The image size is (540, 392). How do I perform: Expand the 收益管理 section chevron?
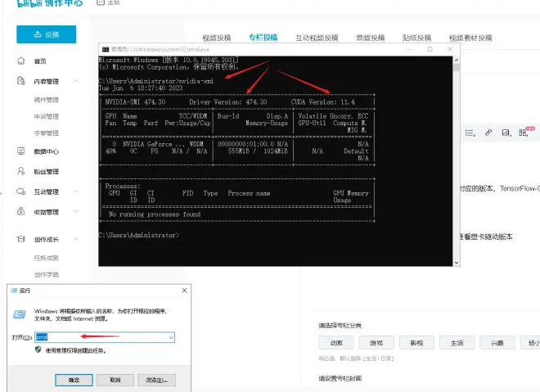click(x=76, y=211)
